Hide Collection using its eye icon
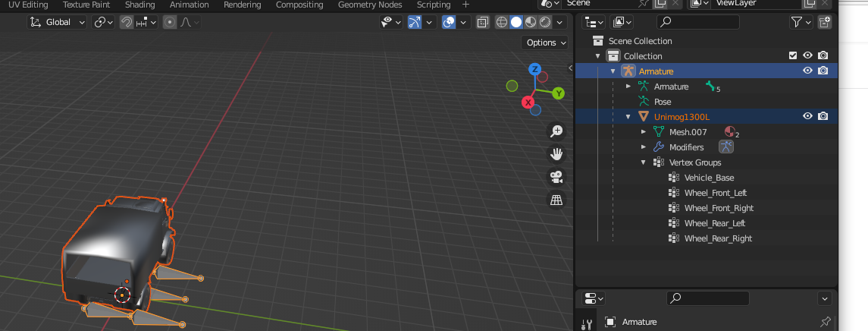Image resolution: width=868 pixels, height=331 pixels. [x=807, y=55]
